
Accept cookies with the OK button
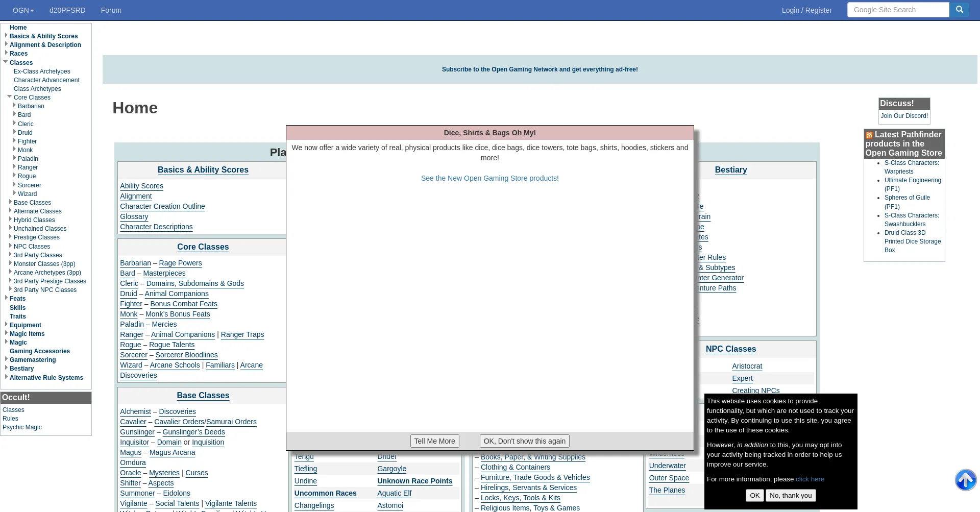click(x=754, y=495)
